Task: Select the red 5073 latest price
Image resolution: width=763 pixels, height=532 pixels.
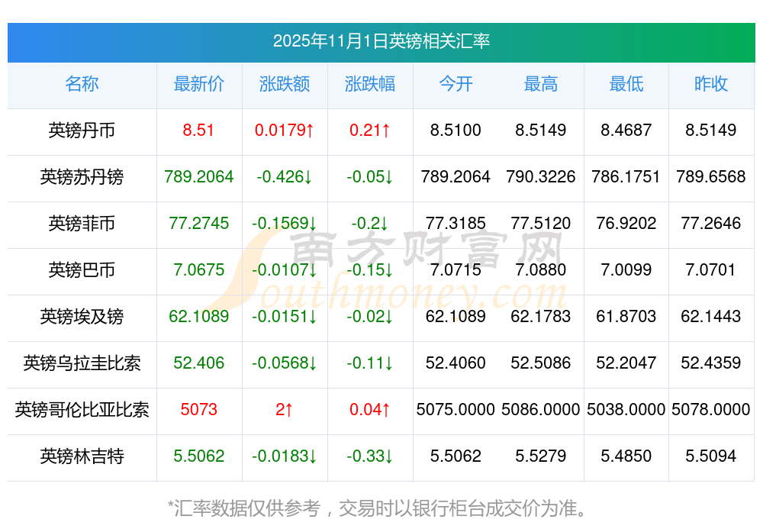Action: [198, 410]
